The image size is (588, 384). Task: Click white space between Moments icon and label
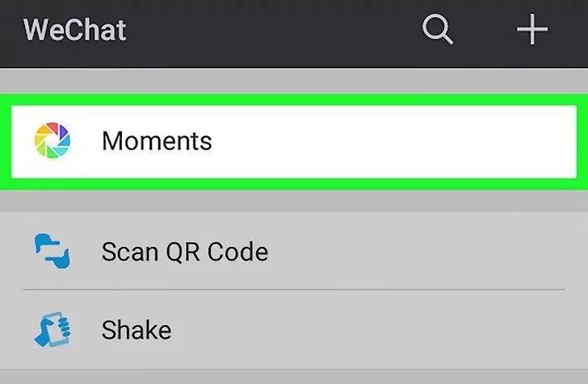pyautogui.click(x=86, y=141)
